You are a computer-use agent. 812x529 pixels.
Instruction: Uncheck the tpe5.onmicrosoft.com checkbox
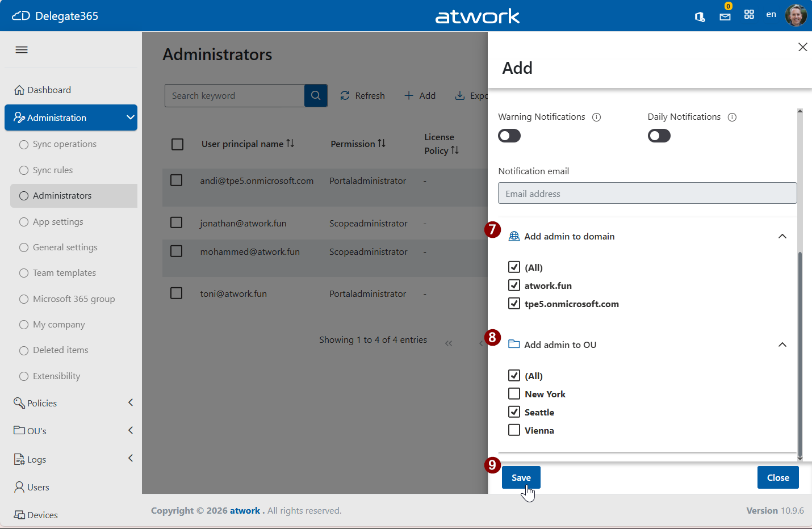514,303
